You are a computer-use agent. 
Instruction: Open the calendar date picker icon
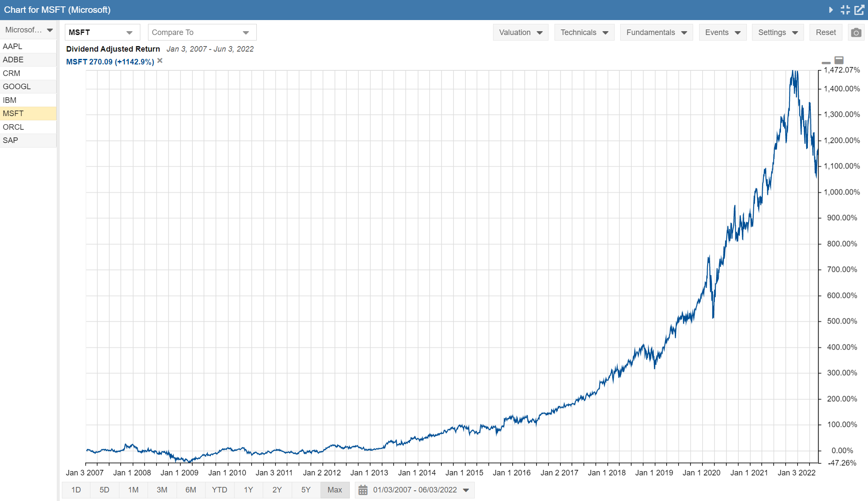click(x=363, y=490)
